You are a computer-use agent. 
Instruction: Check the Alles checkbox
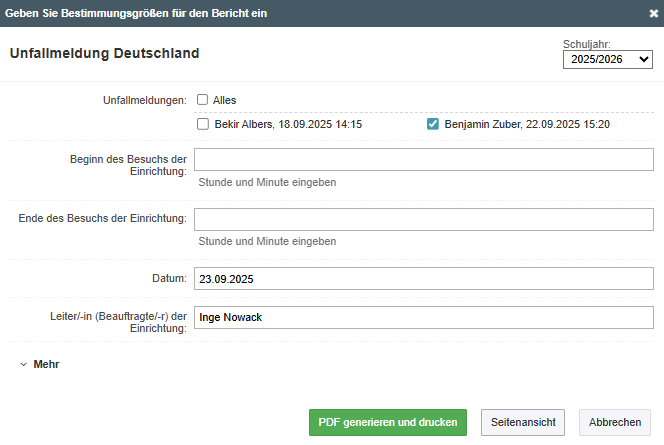click(x=202, y=100)
